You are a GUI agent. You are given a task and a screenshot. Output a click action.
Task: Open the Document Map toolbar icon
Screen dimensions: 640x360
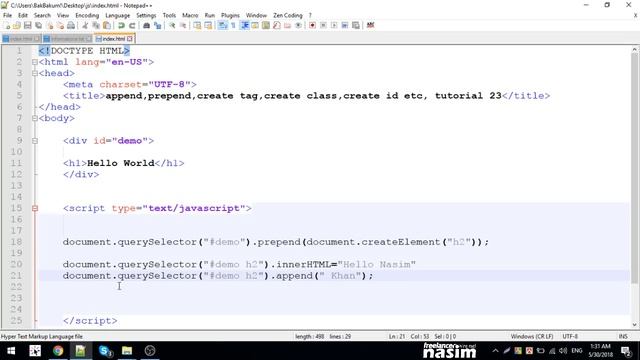[266, 25]
